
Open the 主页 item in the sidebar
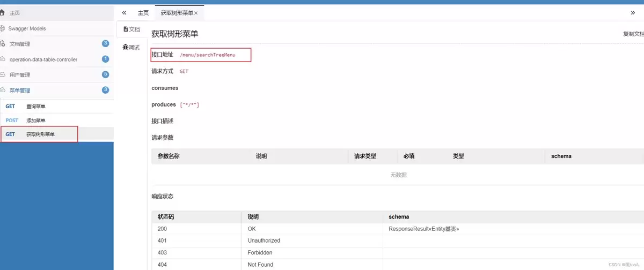57,12
